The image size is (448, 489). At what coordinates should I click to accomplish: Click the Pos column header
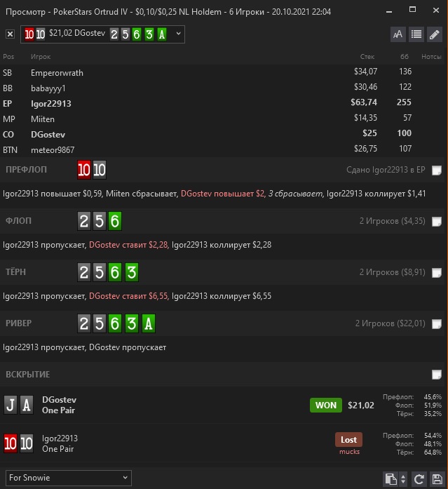coord(8,57)
